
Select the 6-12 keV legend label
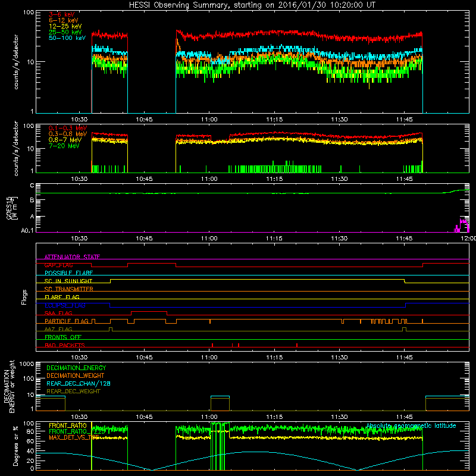click(64, 20)
